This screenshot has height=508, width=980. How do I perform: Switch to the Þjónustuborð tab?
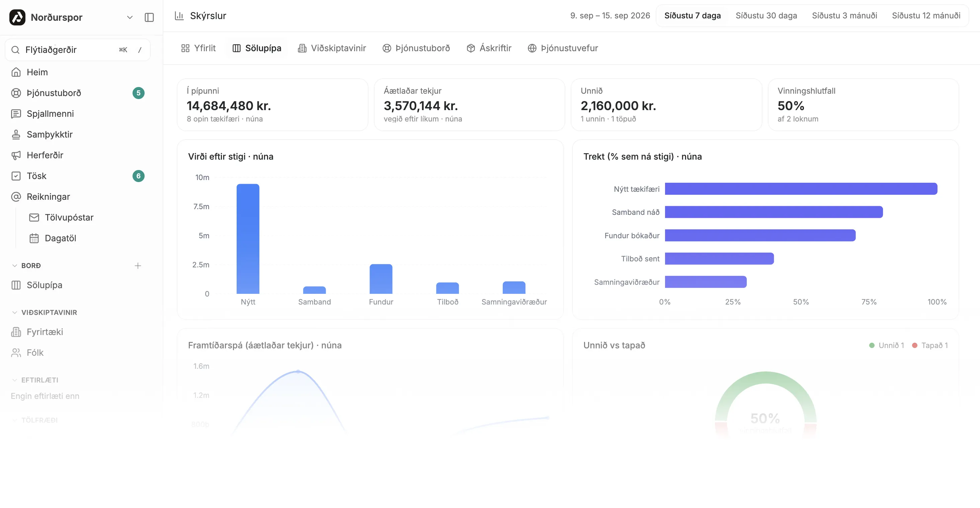(416, 48)
